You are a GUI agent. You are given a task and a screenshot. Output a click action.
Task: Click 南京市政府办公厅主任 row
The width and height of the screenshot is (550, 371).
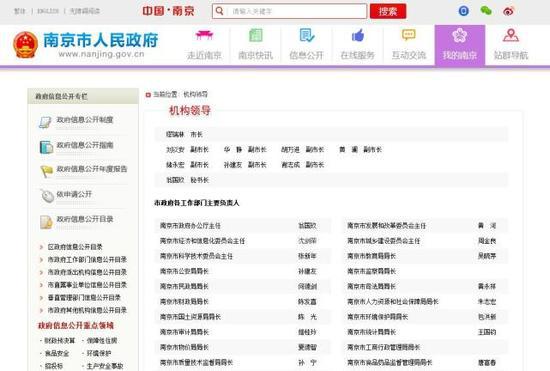pos(243,226)
